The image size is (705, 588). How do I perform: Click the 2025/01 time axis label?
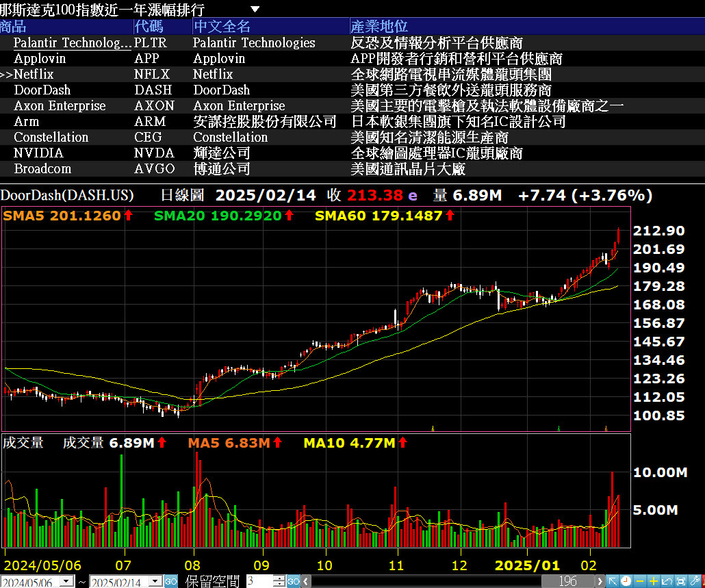(527, 565)
